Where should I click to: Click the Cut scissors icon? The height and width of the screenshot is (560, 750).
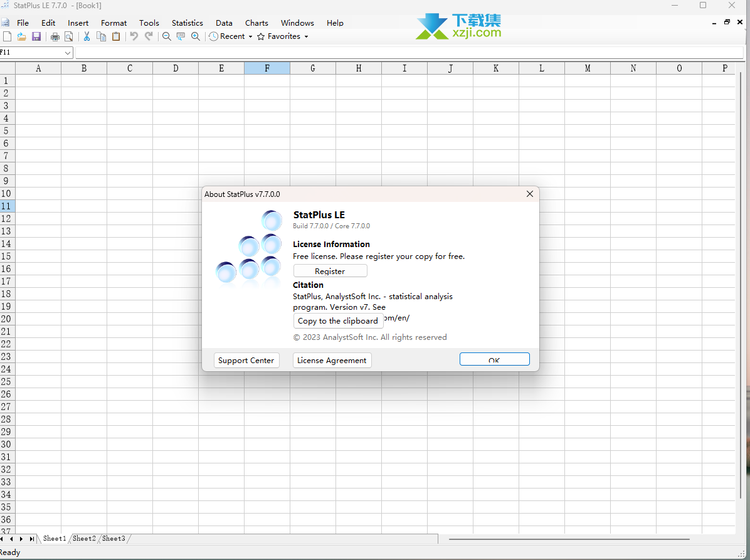pyautogui.click(x=87, y=36)
